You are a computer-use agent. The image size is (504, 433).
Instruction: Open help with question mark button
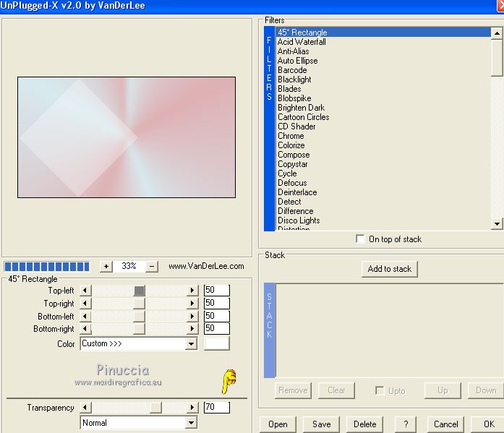tap(406, 424)
